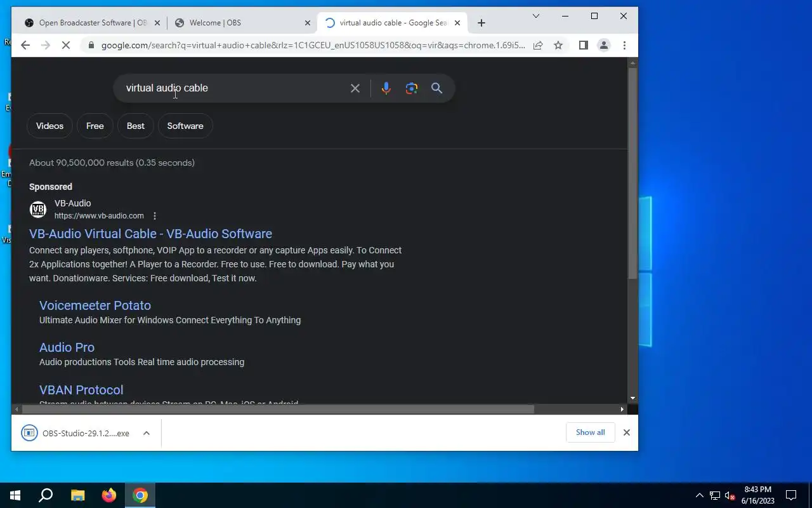Viewport: 812px width, 508px height.
Task: Click the scroll right arrow
Action: coord(622,410)
